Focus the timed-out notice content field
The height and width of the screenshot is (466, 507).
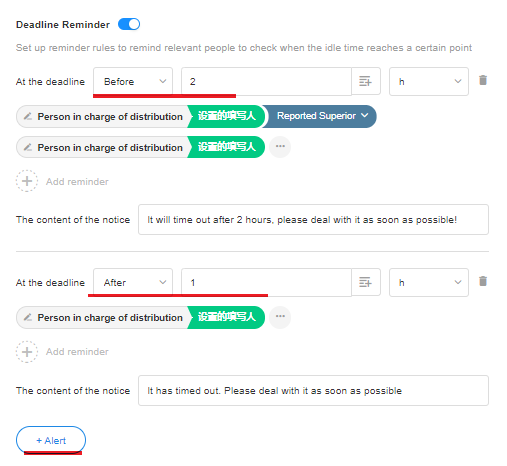pos(313,391)
